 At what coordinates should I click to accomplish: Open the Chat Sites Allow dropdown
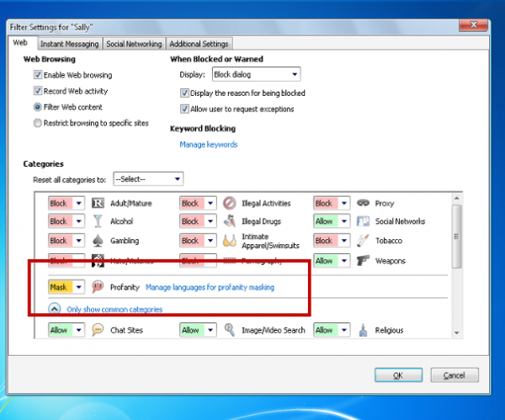[x=66, y=330]
